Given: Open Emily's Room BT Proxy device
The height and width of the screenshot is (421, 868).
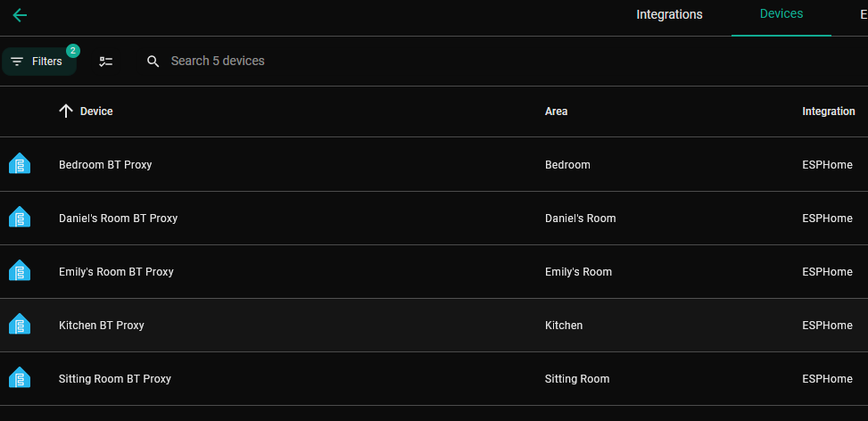Looking at the screenshot, I should 116,272.
